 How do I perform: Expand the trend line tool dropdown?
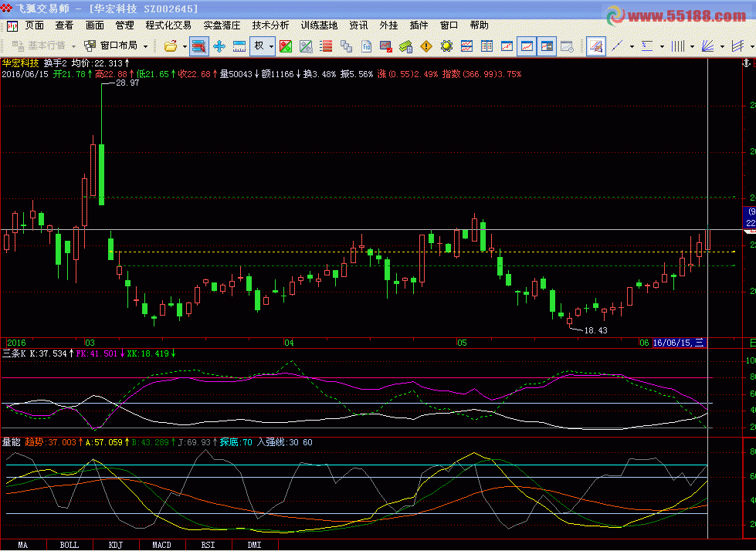click(632, 46)
